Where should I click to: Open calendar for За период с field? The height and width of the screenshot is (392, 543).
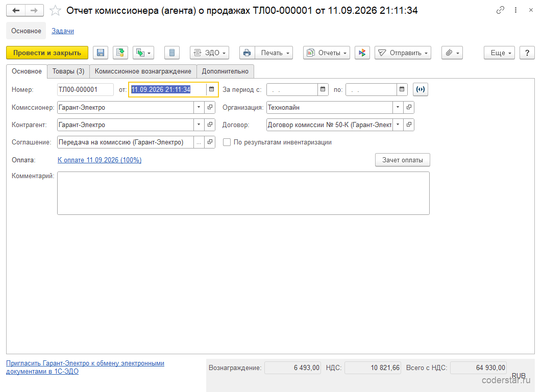click(323, 89)
